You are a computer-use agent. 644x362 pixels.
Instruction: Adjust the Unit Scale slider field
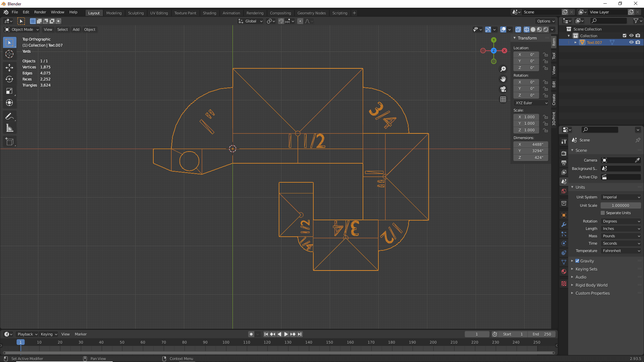[x=621, y=205]
